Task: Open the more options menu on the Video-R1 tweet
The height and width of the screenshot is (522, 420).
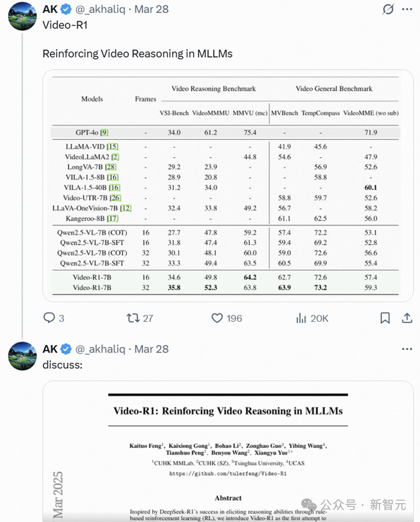Action: click(x=406, y=10)
